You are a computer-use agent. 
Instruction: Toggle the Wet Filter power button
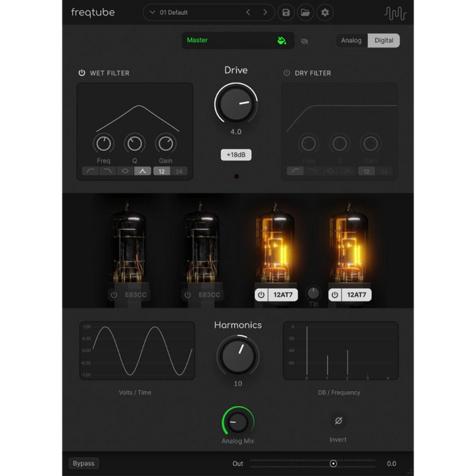pyautogui.click(x=82, y=73)
